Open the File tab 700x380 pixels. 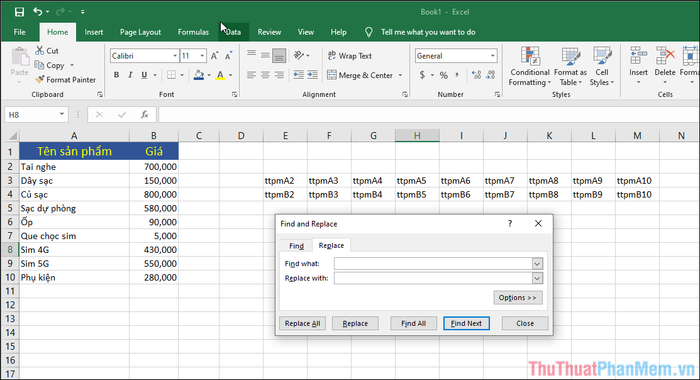tap(20, 32)
